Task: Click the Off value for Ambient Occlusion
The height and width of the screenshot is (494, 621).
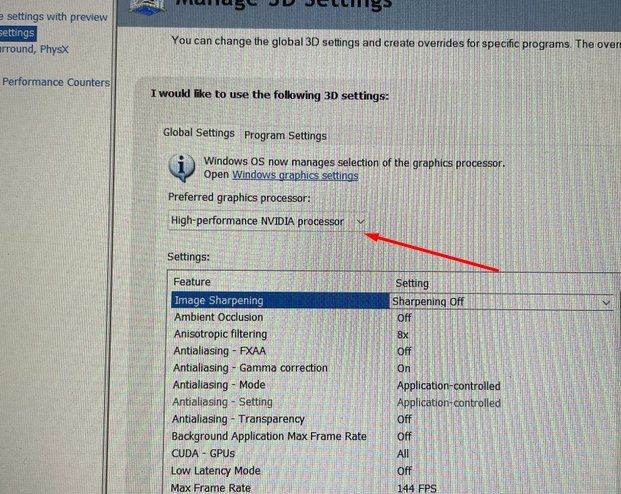Action: click(404, 318)
